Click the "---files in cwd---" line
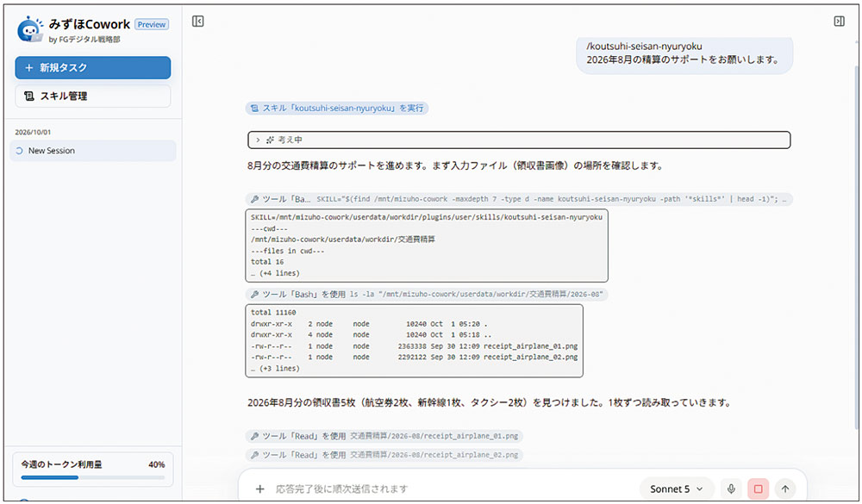Image resolution: width=862 pixels, height=504 pixels. pos(288,251)
